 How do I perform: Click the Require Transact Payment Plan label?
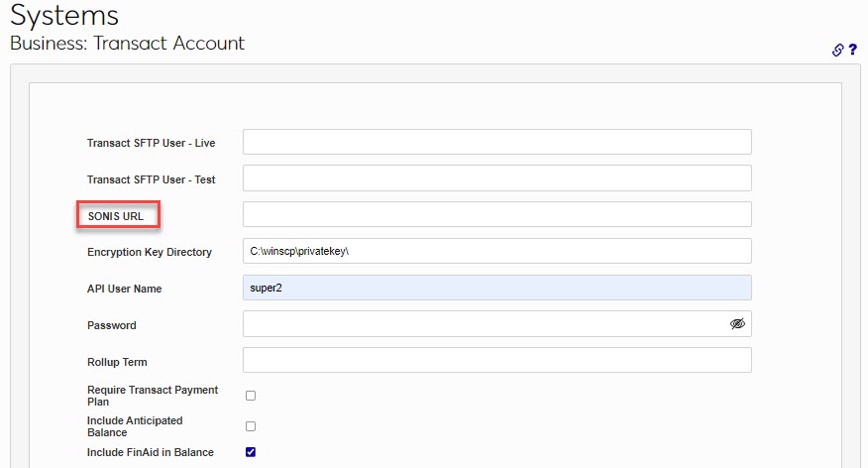pyautogui.click(x=153, y=396)
